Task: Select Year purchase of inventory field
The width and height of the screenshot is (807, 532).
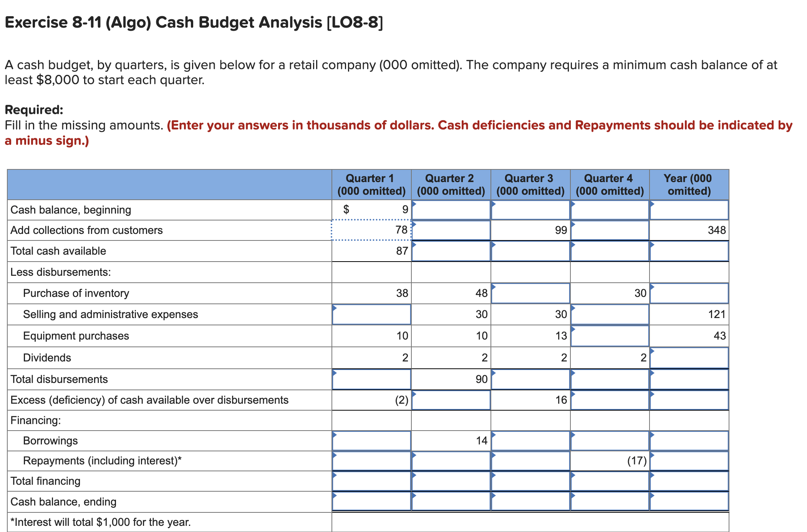Action: point(689,293)
